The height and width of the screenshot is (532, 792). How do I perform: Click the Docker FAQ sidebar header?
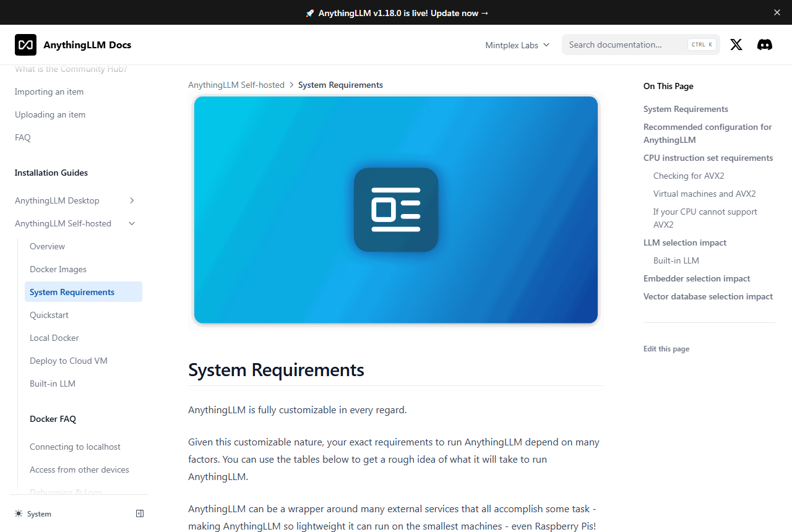point(53,419)
